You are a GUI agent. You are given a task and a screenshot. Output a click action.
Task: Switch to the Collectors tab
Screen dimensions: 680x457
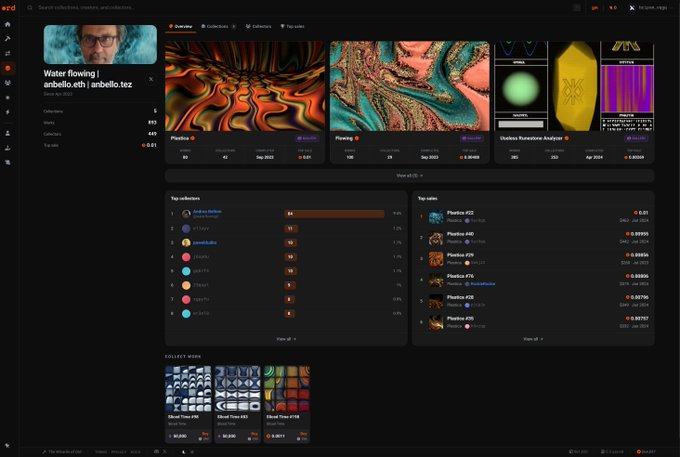click(258, 26)
